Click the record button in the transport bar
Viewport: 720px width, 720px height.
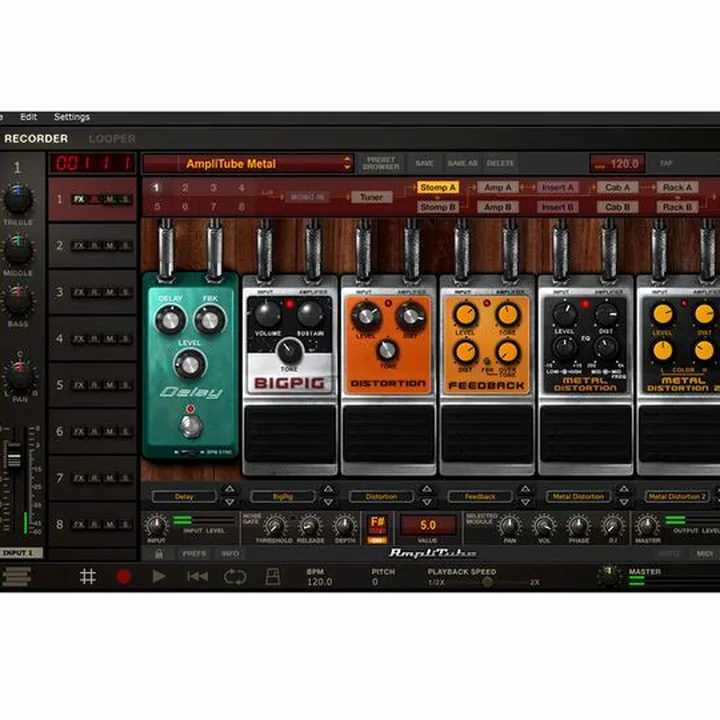coord(124,576)
